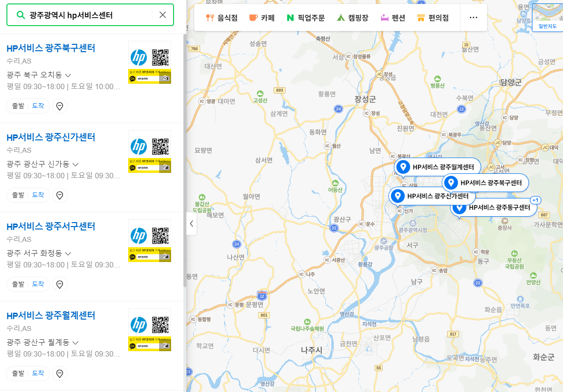The width and height of the screenshot is (563, 392).
Task: Select the 캠핑장 campsite category
Action: (352, 18)
